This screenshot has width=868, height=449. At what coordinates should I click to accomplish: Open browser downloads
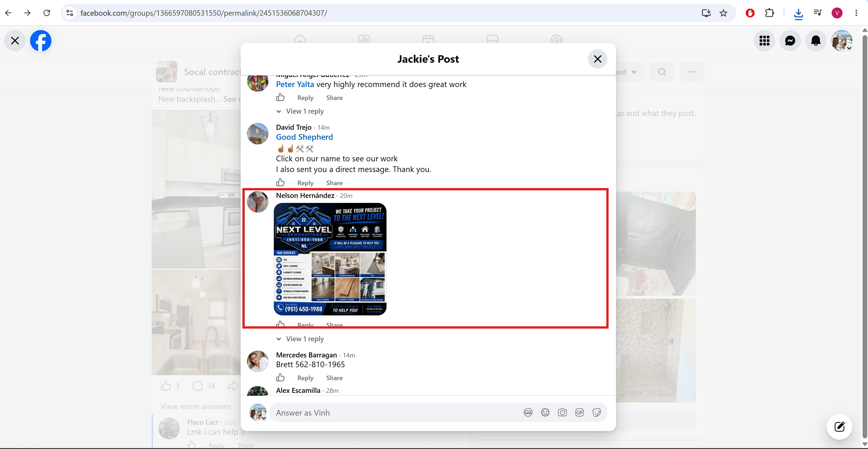tap(798, 13)
